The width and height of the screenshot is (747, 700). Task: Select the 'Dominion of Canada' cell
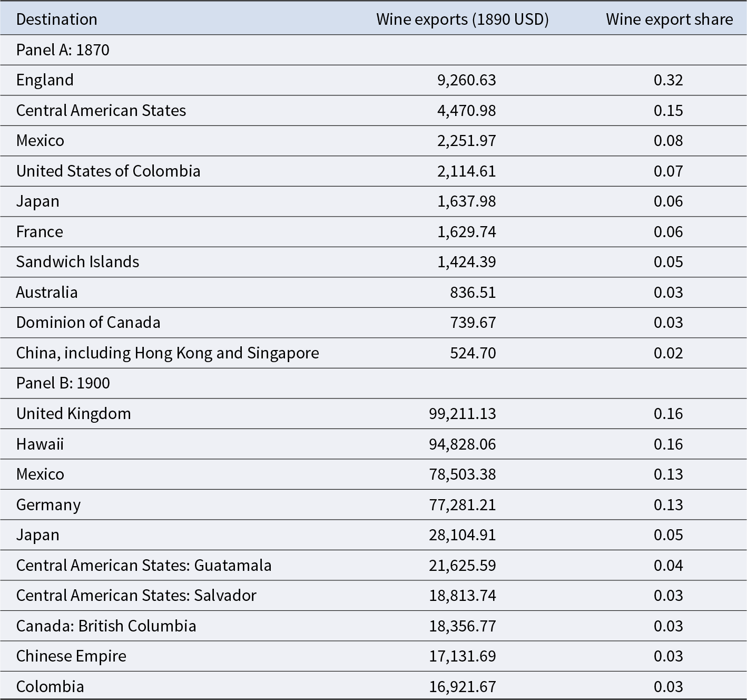pos(88,323)
